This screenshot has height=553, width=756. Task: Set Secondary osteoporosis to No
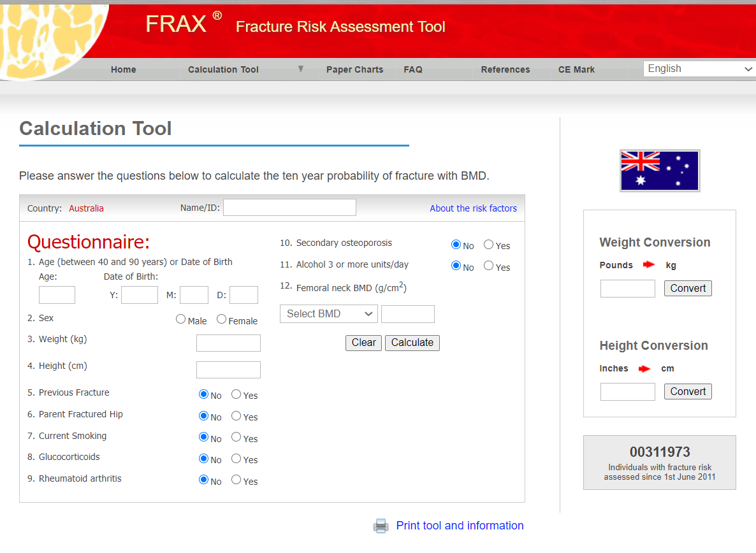tap(456, 244)
